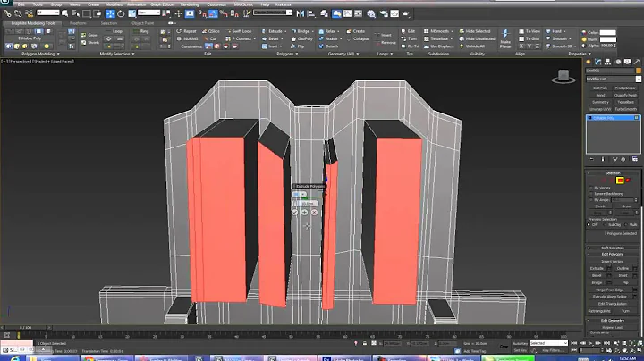The height and width of the screenshot is (361, 644).
Task: Open the selection filter All dropdown
Action: [48, 13]
